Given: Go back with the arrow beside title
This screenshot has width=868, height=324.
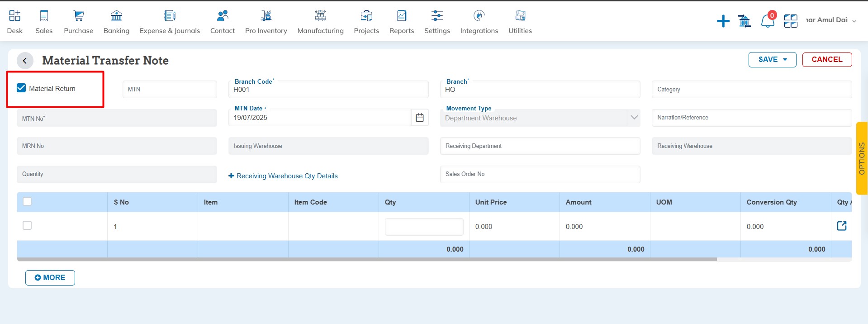Looking at the screenshot, I should [x=25, y=61].
